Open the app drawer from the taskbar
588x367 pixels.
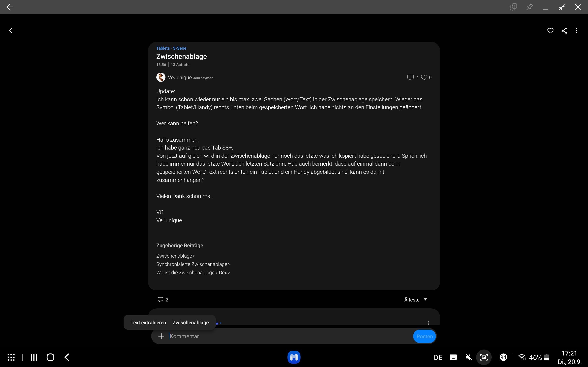point(11,357)
